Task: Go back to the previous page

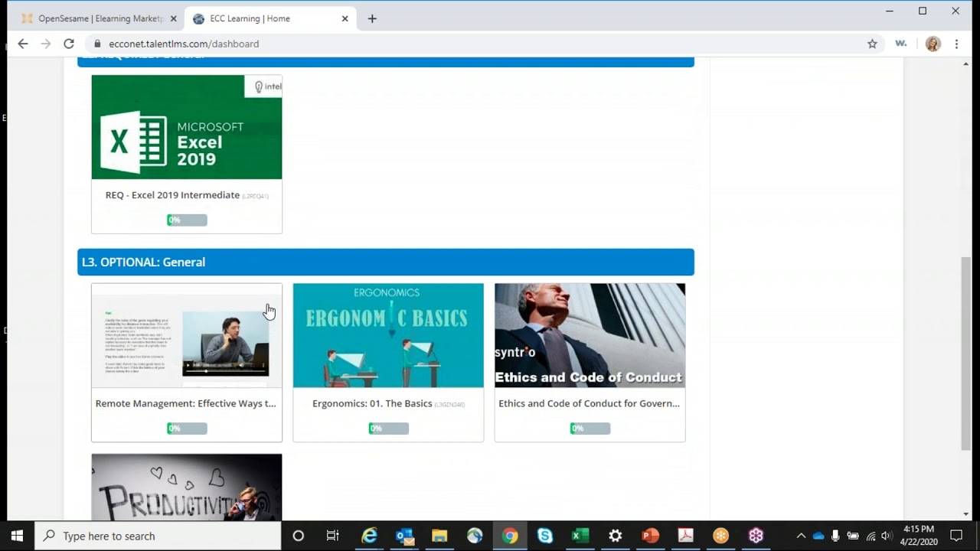Action: click(x=23, y=44)
